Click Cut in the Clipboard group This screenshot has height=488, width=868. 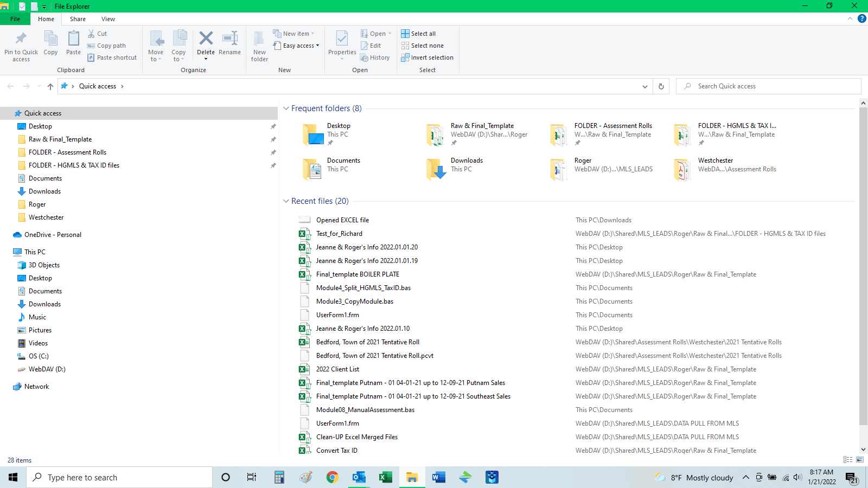(98, 34)
